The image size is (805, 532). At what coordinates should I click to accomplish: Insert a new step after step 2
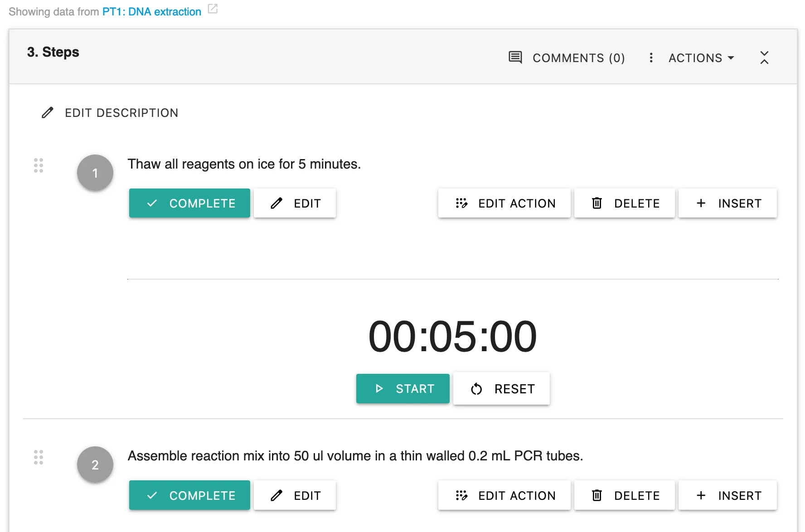(727, 495)
